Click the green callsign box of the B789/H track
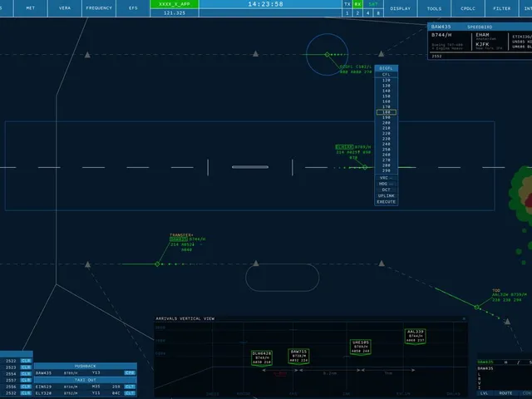532x399 pixels. point(344,147)
